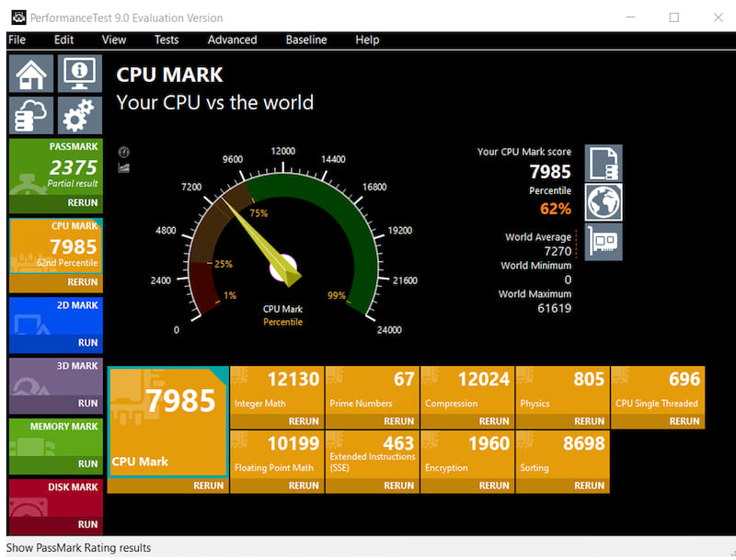Viewport: 736px width, 560px height.
Task: Open the Help menu
Action: click(x=367, y=40)
